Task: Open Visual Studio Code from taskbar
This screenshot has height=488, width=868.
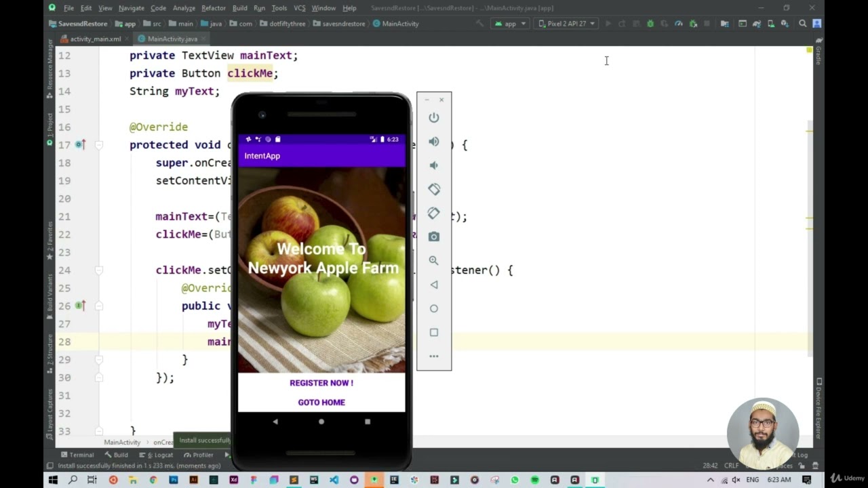Action: click(334, 480)
